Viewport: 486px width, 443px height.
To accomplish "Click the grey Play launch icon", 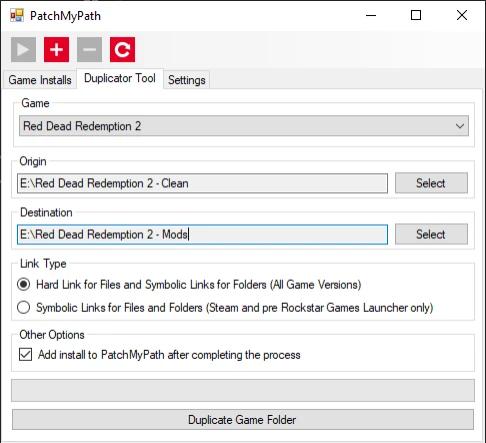I will point(23,50).
